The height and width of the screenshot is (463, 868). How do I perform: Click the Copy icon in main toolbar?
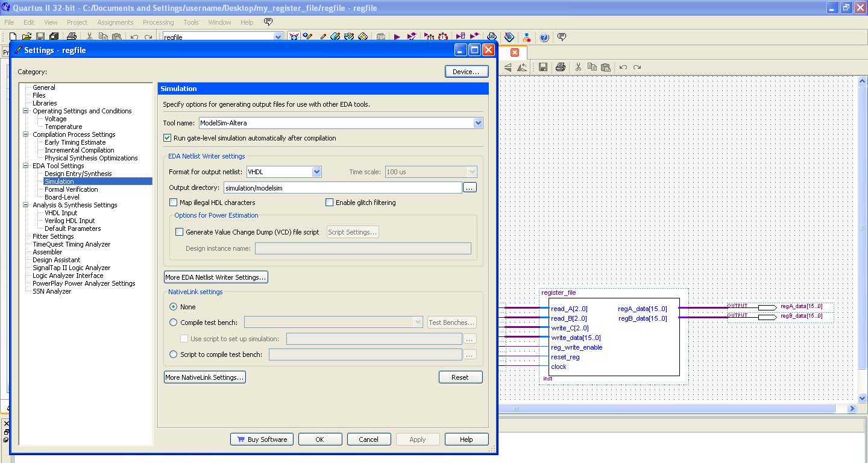[102, 37]
